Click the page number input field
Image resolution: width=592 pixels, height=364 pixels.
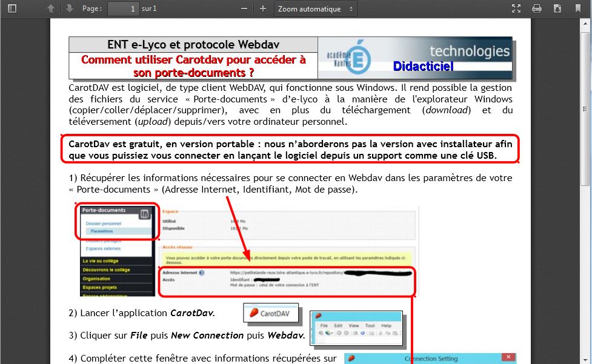tap(123, 8)
